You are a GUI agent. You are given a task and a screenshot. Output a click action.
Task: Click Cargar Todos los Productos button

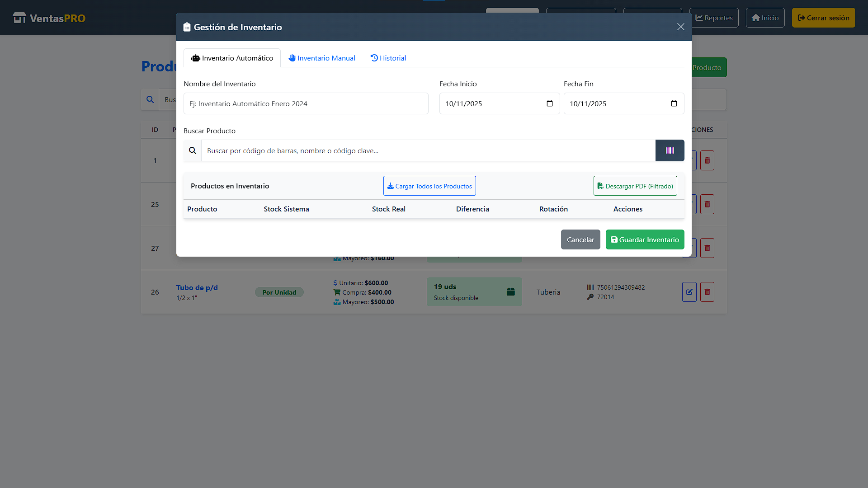pyautogui.click(x=429, y=186)
